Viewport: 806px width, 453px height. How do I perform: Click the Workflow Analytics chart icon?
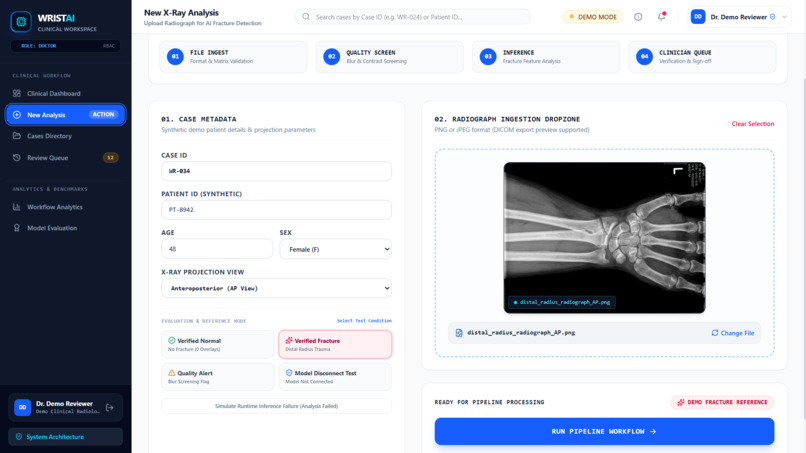[17, 207]
